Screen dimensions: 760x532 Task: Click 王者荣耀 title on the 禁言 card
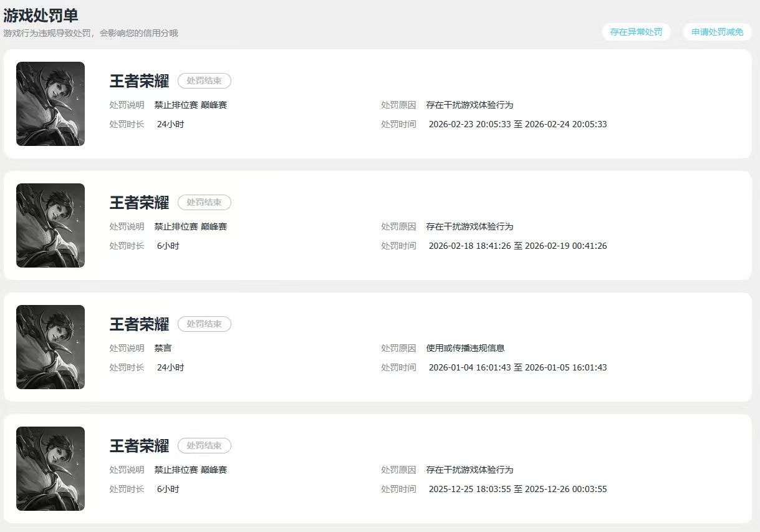pyautogui.click(x=139, y=324)
